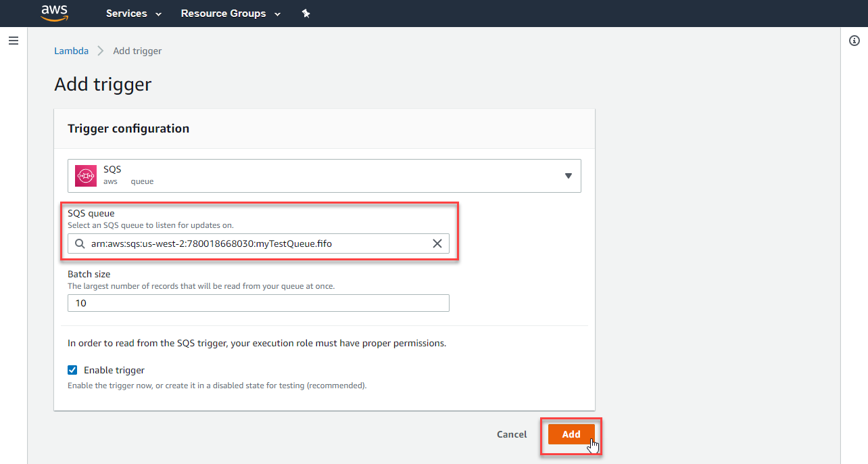Toggle the Enable trigger checkbox
868x464 pixels.
(72, 370)
